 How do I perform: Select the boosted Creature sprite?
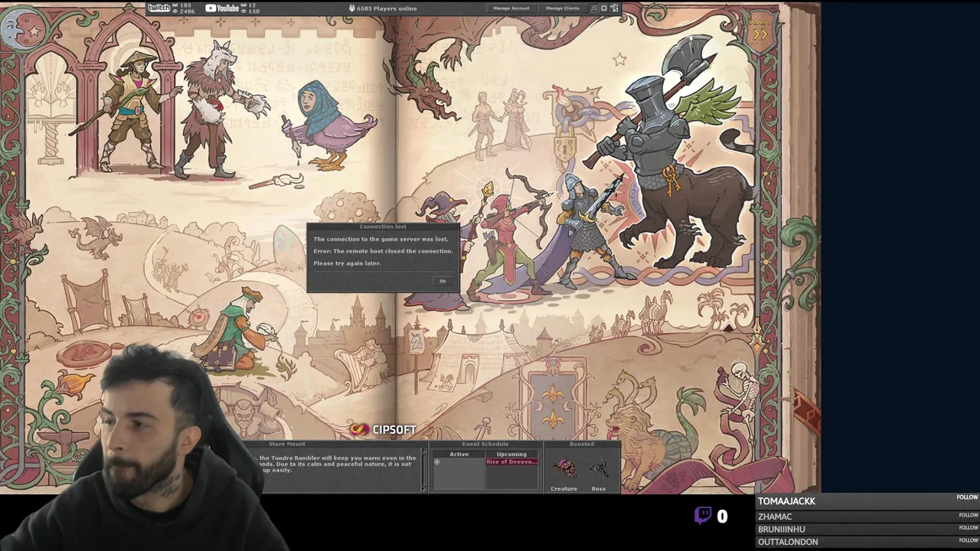(x=564, y=468)
